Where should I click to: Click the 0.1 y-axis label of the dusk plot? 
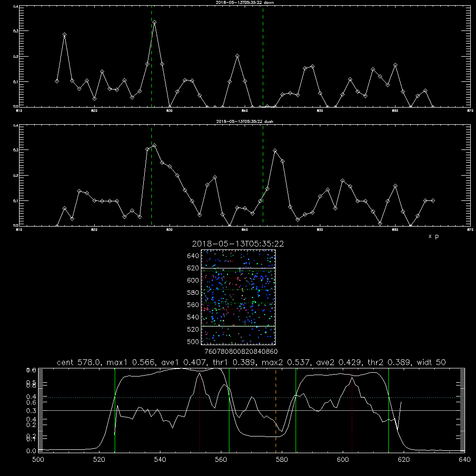pos(16,201)
